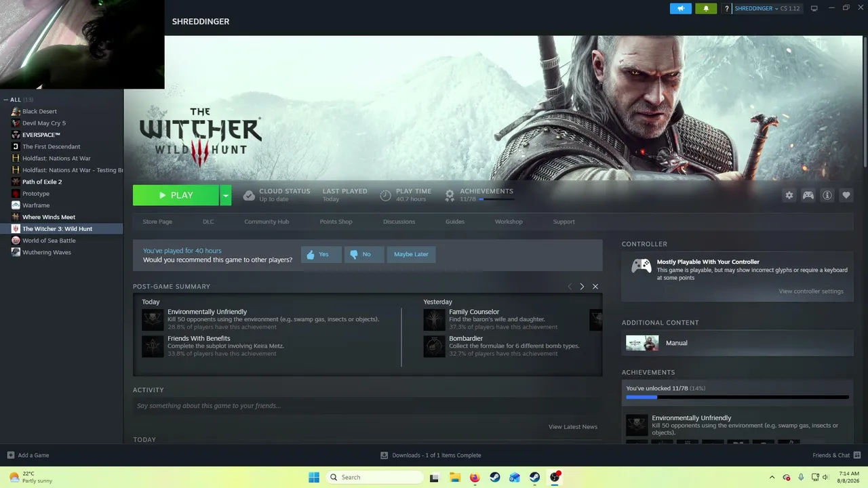
Task: Show game info circle icon
Action: point(827,195)
